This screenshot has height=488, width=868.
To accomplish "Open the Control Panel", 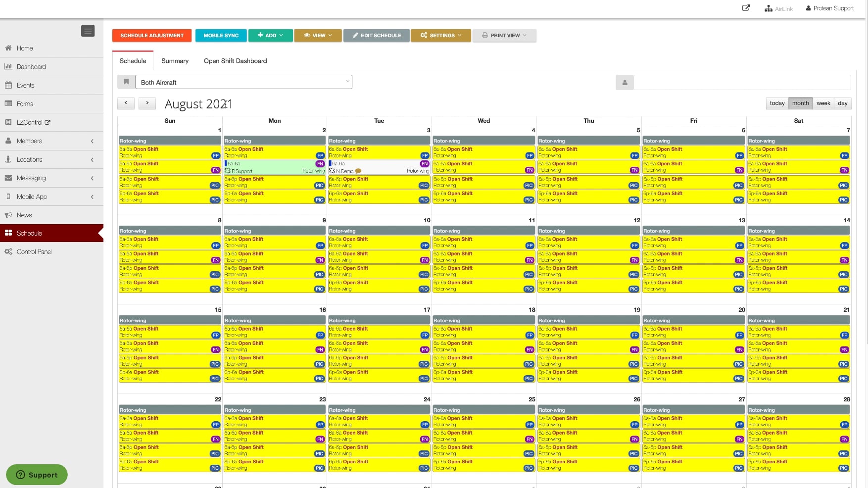I will coord(33,251).
